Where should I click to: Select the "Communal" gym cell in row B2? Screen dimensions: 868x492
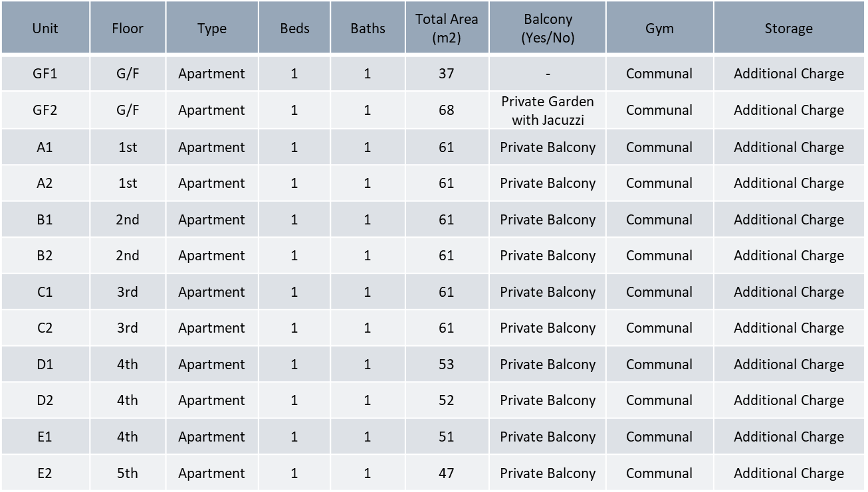(x=659, y=256)
